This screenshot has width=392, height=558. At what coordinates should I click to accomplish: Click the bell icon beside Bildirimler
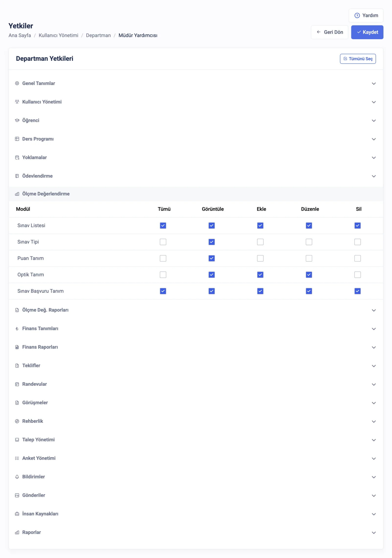[17, 477]
